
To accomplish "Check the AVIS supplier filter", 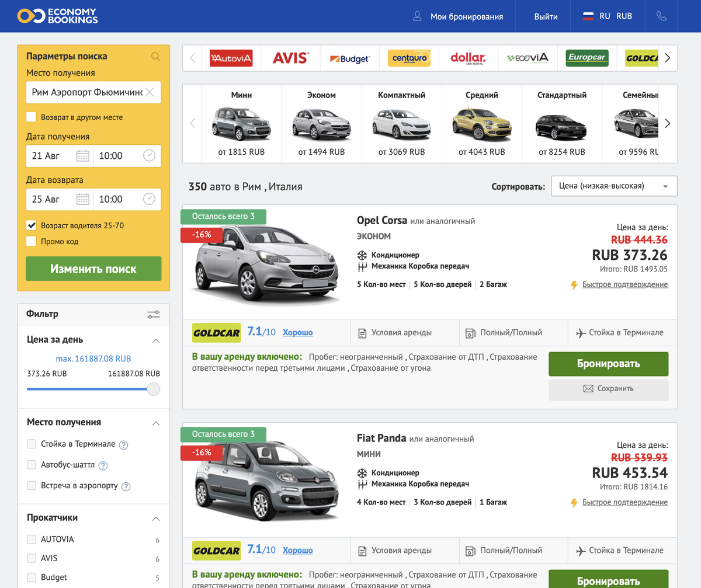I will tap(31, 558).
